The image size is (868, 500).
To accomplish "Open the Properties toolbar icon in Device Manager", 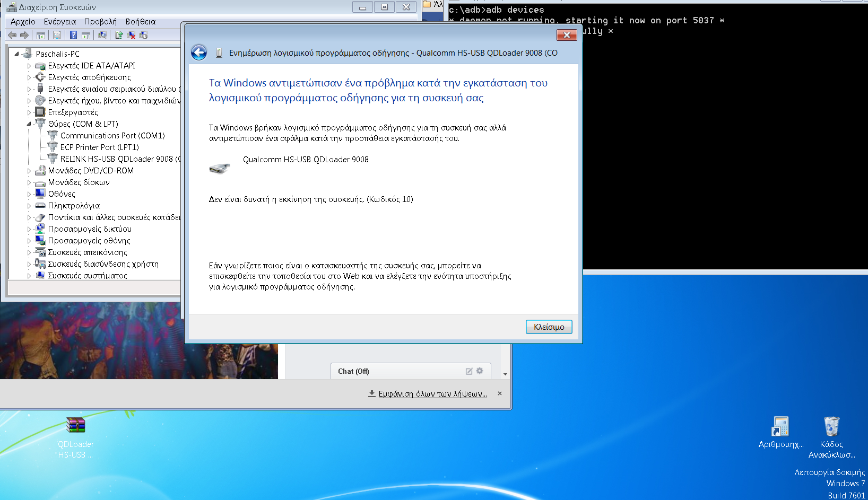I will point(57,36).
